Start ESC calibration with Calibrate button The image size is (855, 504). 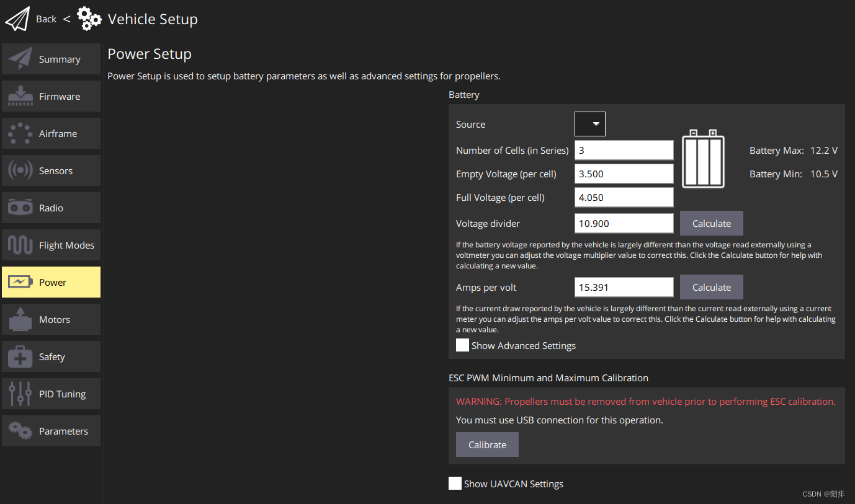[x=487, y=444]
